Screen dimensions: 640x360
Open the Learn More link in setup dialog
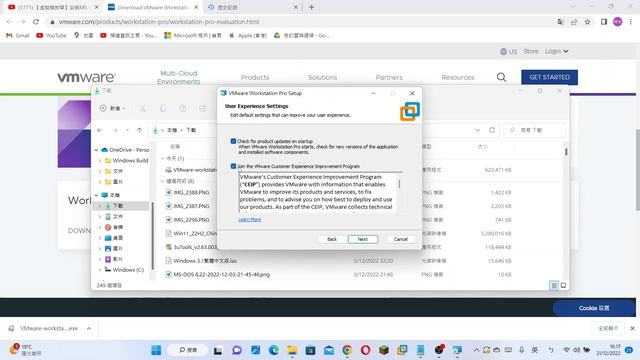click(249, 220)
